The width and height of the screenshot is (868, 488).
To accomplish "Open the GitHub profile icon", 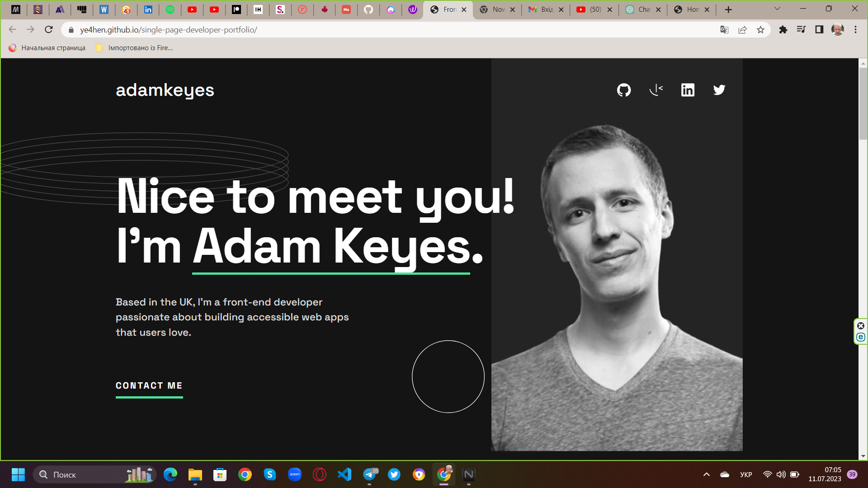I will (x=624, y=90).
